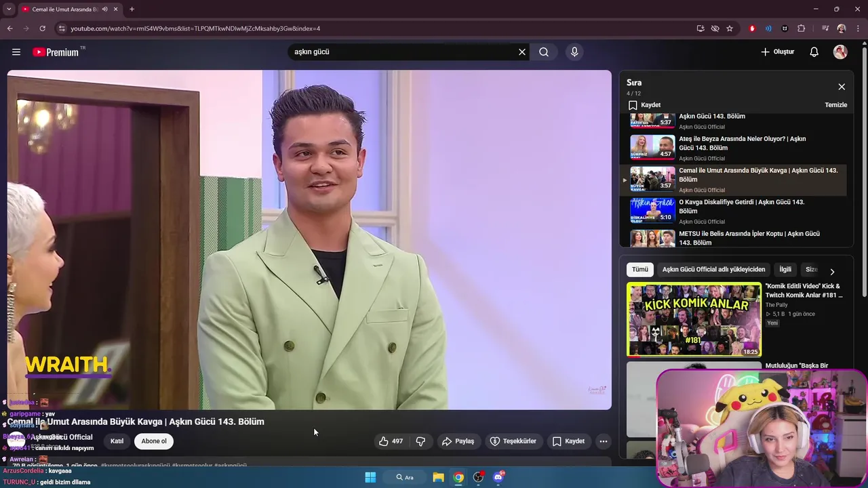Image resolution: width=868 pixels, height=488 pixels.
Task: Install app icon in address bar
Action: pyautogui.click(x=701, y=28)
